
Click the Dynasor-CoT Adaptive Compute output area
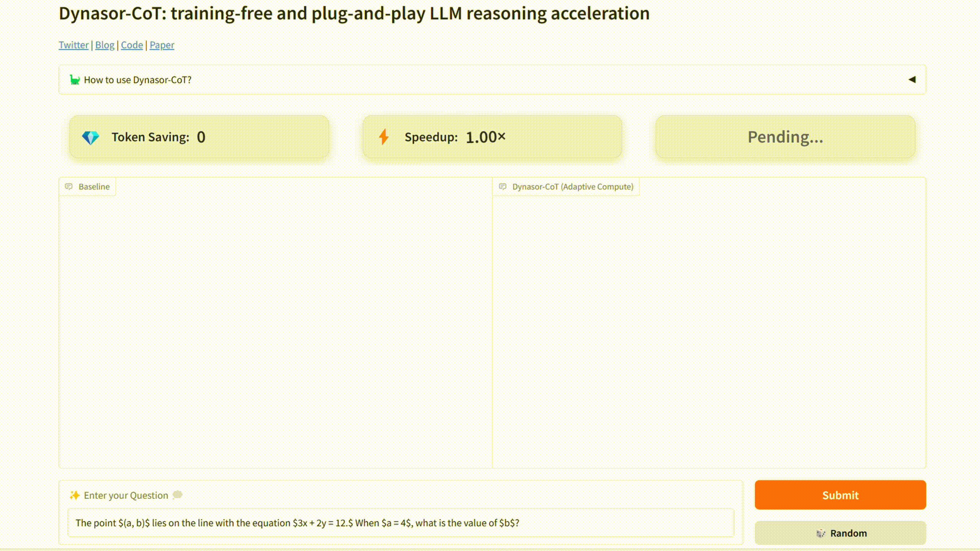[x=709, y=329]
